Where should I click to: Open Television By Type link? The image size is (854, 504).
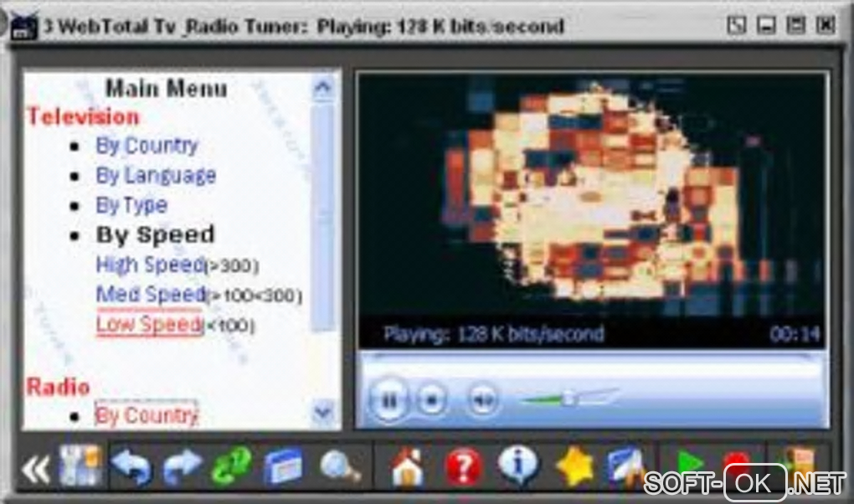click(131, 205)
